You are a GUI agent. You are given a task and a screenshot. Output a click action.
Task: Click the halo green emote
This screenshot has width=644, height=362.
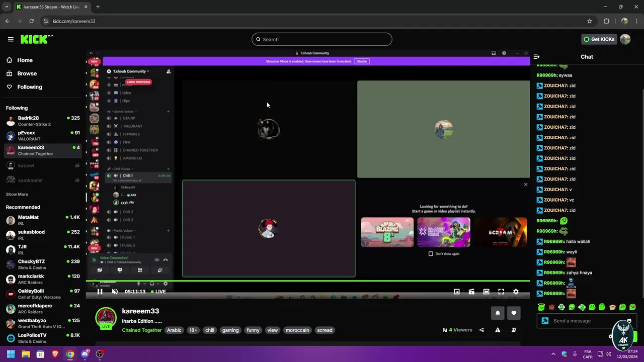point(541,307)
